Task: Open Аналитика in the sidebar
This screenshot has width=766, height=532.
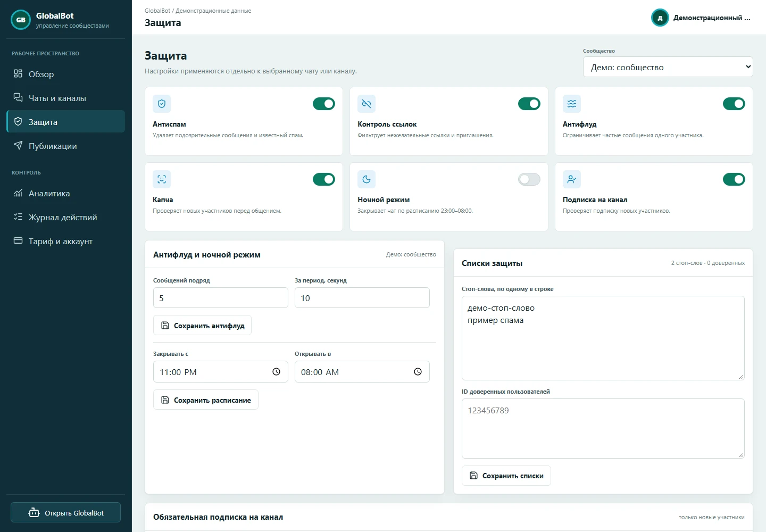Action: tap(66, 193)
